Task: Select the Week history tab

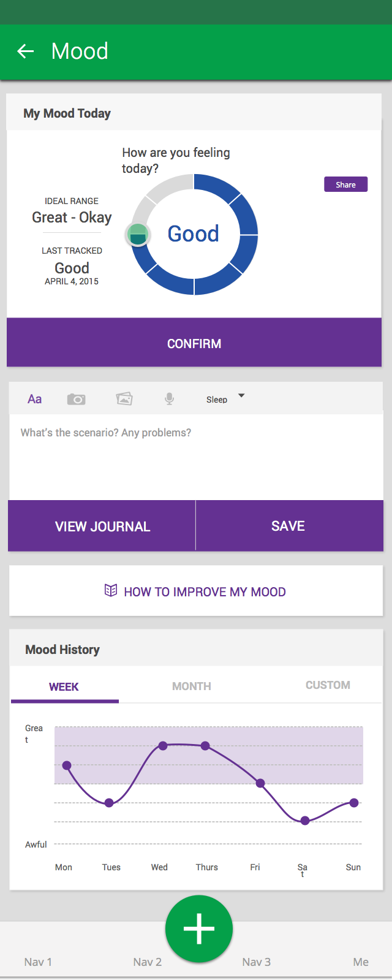Action: 64,687
